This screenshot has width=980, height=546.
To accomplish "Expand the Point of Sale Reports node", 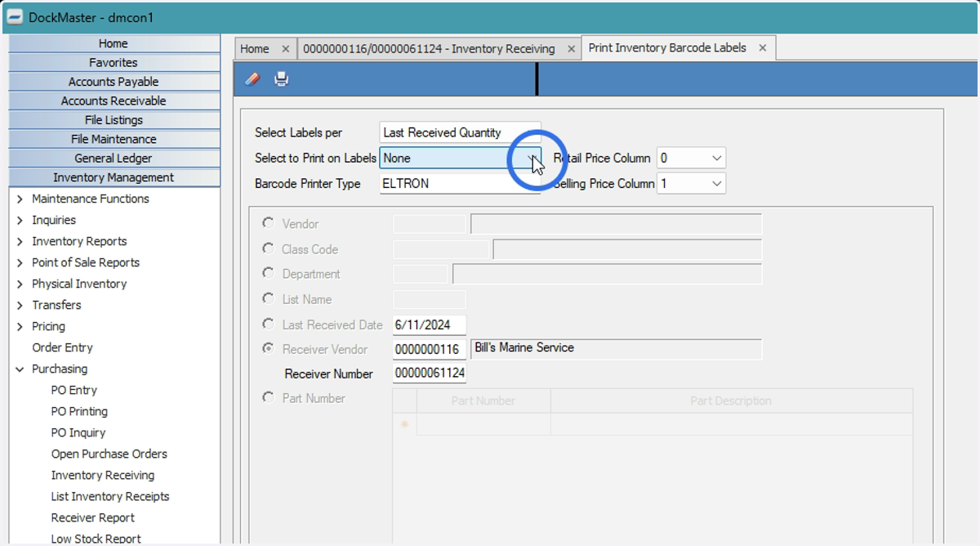I will click(x=20, y=262).
